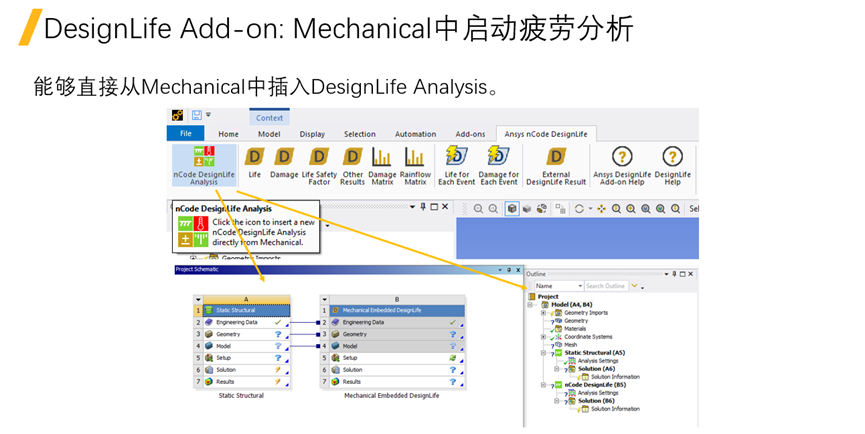Select Materials in the Outline tree

click(x=575, y=329)
